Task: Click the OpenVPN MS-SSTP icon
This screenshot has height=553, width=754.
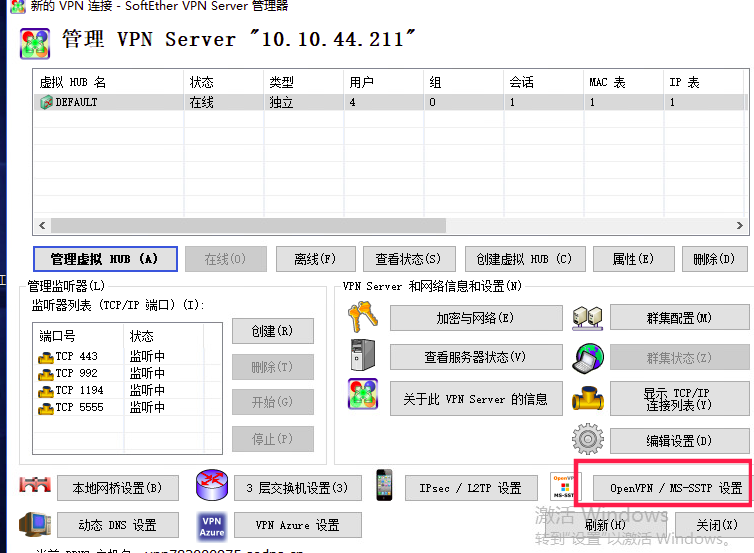Action: coord(563,486)
